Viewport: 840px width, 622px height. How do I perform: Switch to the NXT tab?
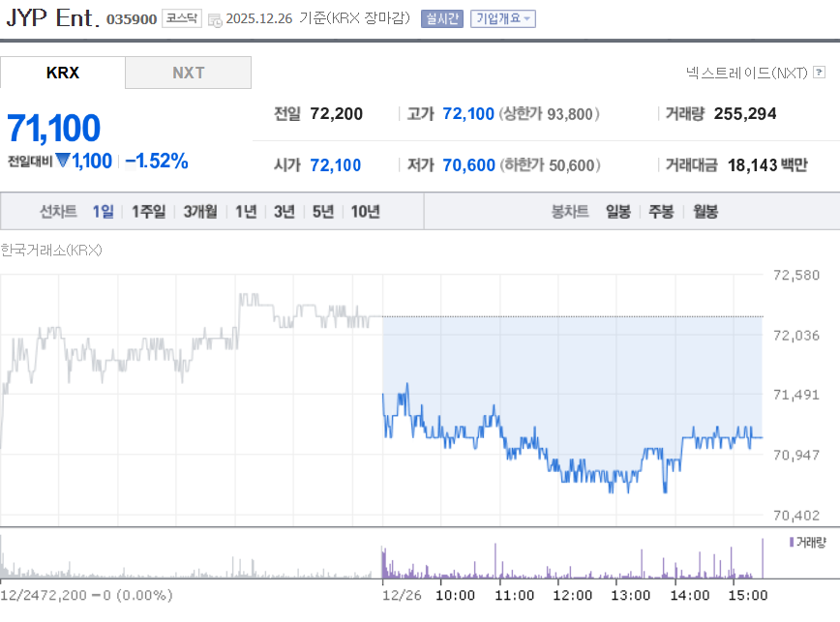coord(188,73)
